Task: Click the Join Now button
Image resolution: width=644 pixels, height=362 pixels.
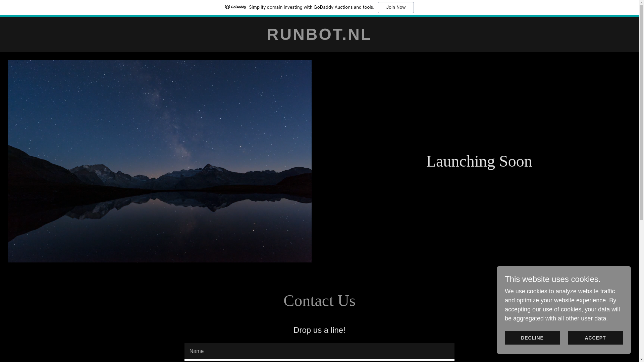Action: point(395,7)
